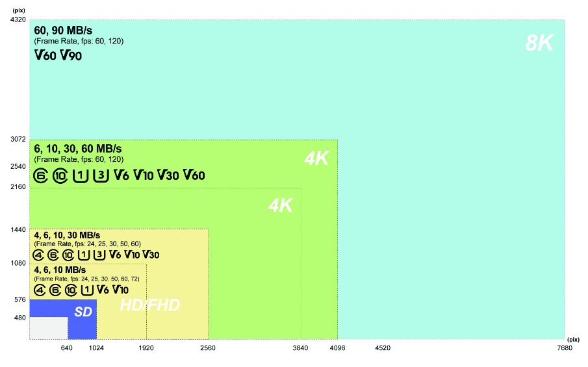Select the Class 4 icon in the 1080 row
Viewport: 588px width, 367px height.
pyautogui.click(x=40, y=290)
